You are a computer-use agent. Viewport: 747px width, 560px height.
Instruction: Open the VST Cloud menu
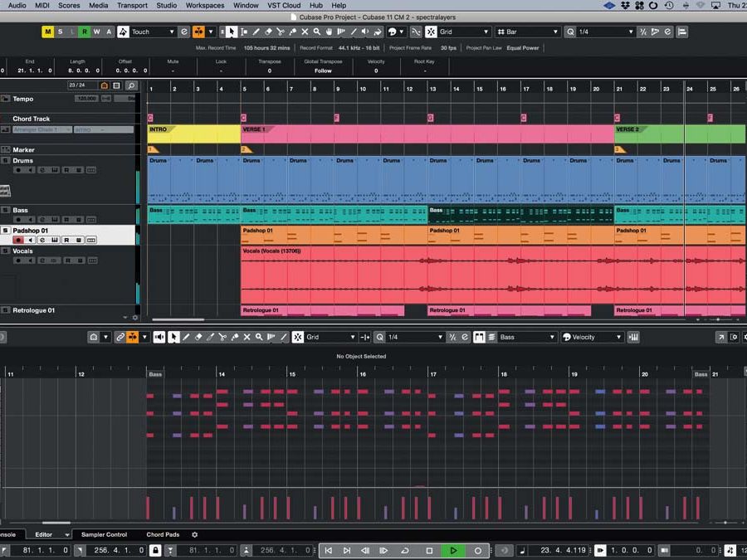pos(284,5)
